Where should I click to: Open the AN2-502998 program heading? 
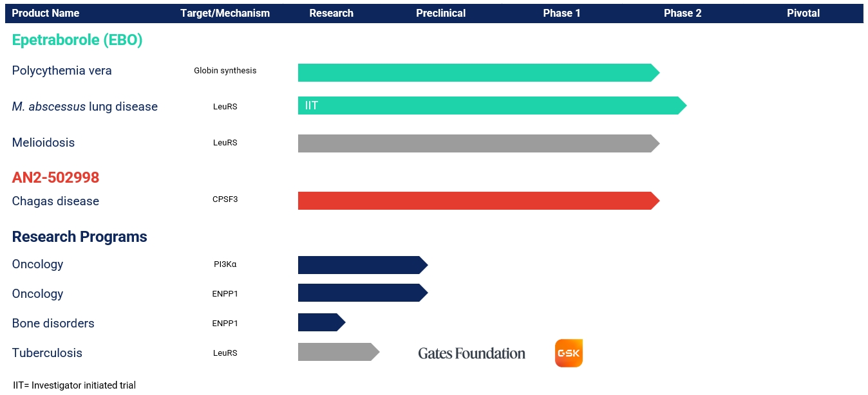[55, 178]
